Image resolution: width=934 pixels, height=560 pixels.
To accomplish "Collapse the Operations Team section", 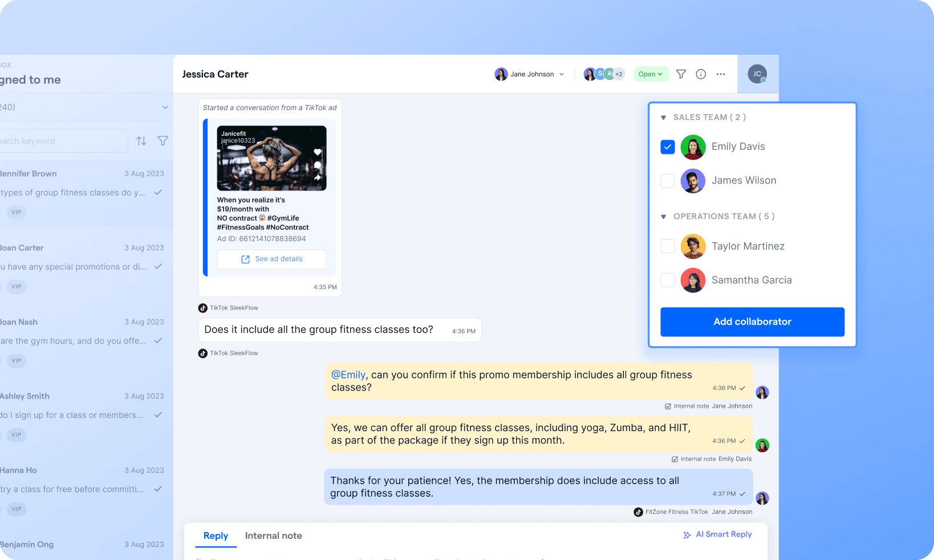I will [663, 216].
